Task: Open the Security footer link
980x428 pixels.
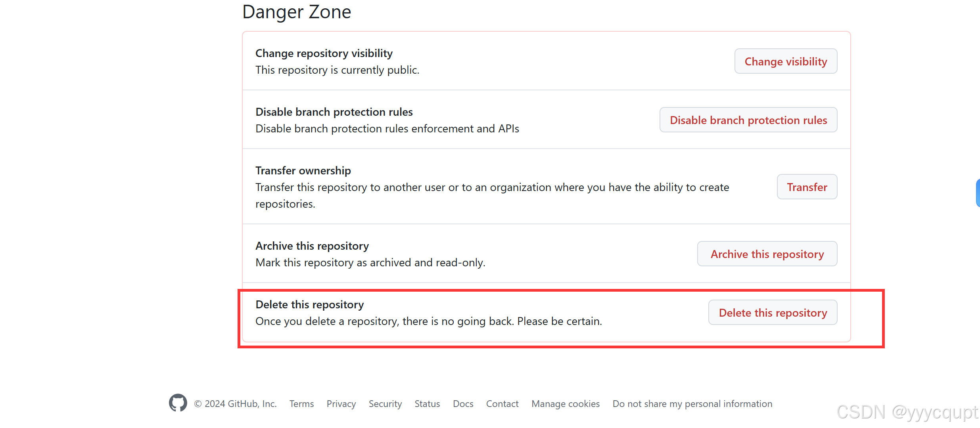Action: point(385,404)
